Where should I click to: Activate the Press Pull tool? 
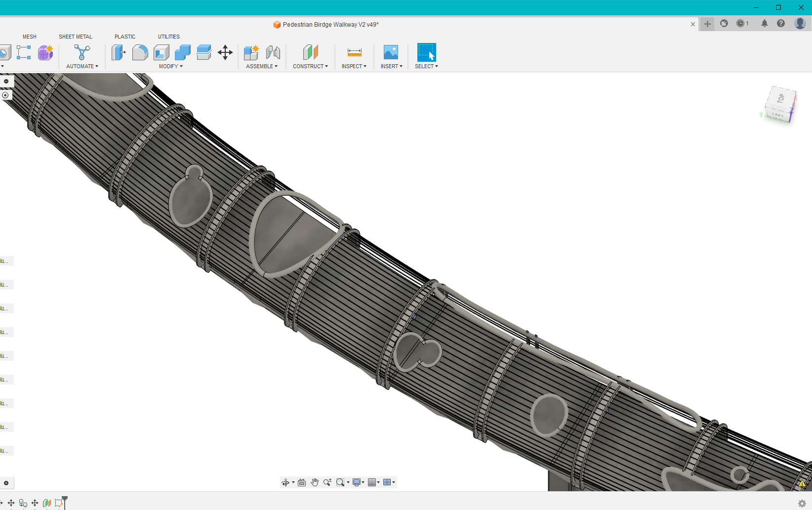point(119,52)
